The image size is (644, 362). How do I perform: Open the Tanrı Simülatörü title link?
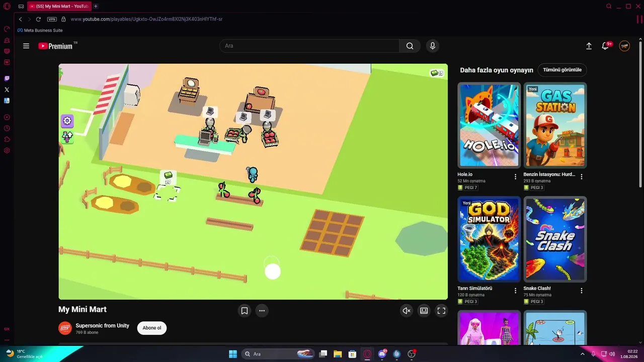point(475,289)
